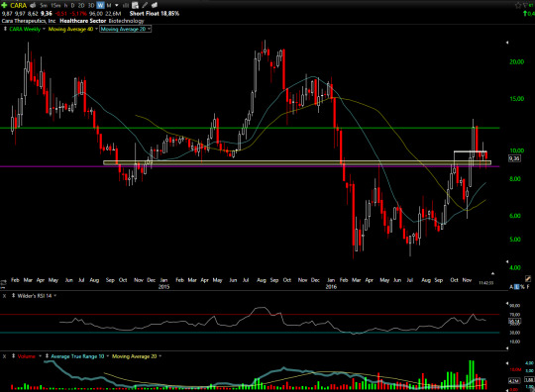Click the 4,2M volume value box
Screen dimensions: 535x392
(x=514, y=380)
